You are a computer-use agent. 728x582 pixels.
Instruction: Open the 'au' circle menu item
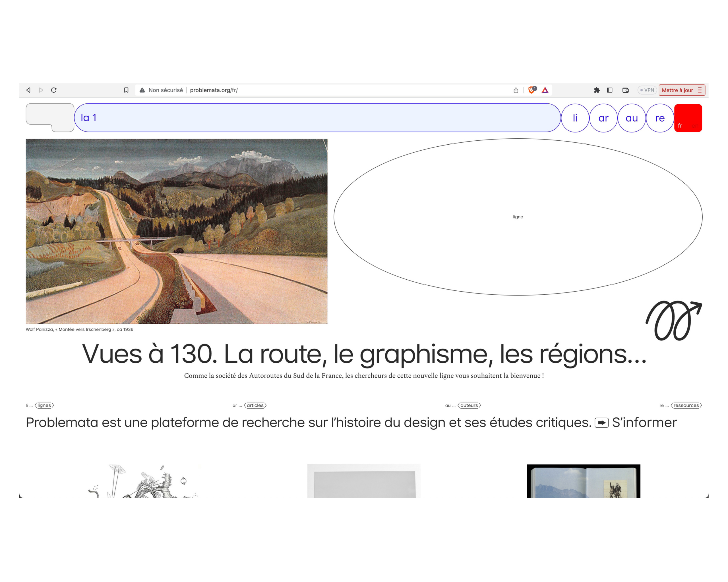[x=632, y=118]
